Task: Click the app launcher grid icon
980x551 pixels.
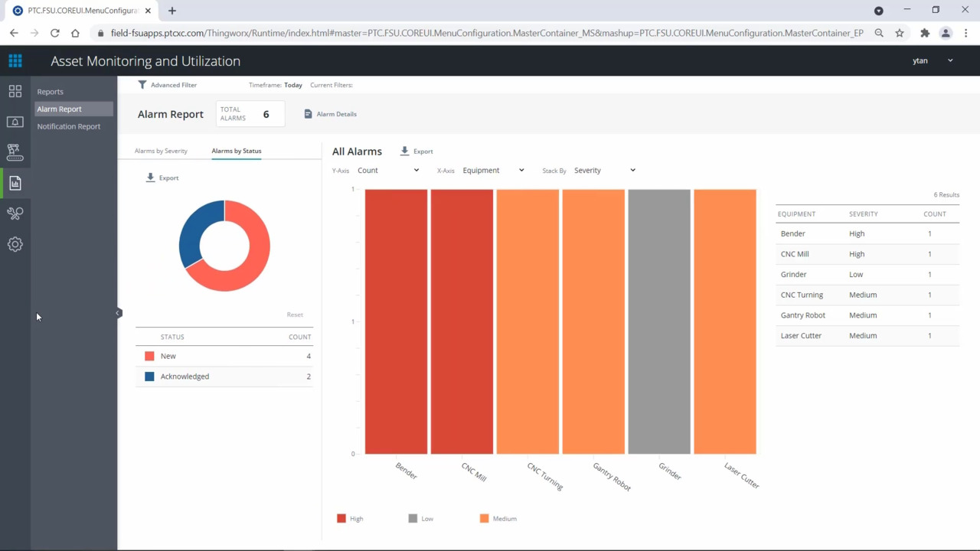Action: click(x=15, y=60)
